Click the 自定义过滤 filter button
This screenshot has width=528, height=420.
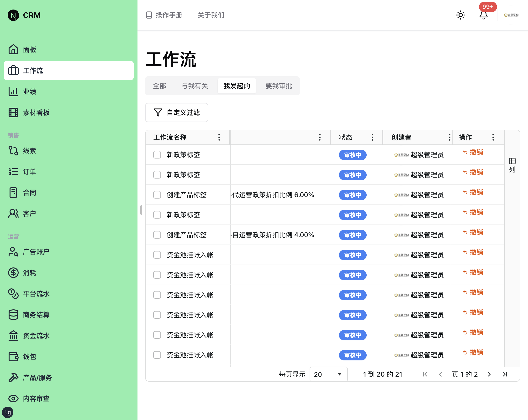(x=176, y=113)
